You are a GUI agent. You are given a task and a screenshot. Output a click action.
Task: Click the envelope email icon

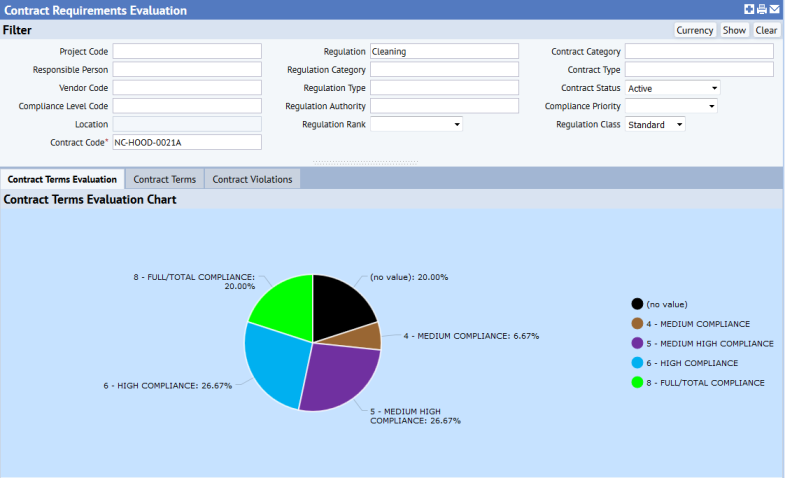tap(774, 10)
